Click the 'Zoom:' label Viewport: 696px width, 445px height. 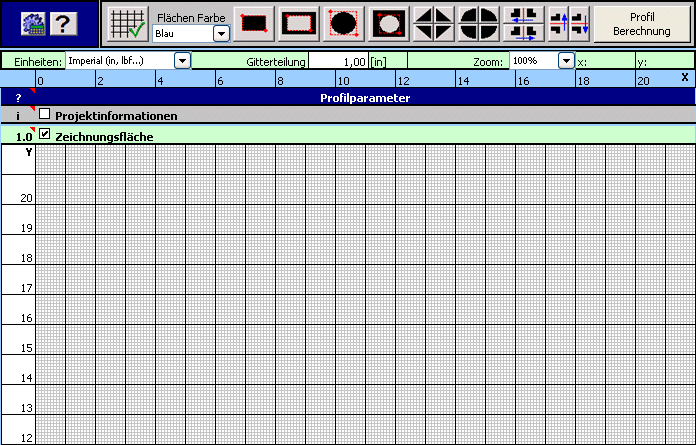[488, 62]
